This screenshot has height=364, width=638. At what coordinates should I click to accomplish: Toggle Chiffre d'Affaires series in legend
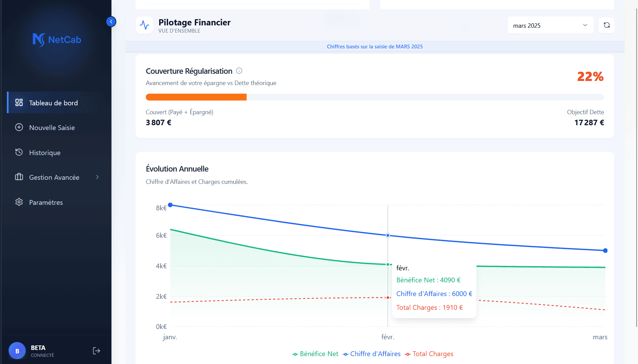tap(372, 354)
